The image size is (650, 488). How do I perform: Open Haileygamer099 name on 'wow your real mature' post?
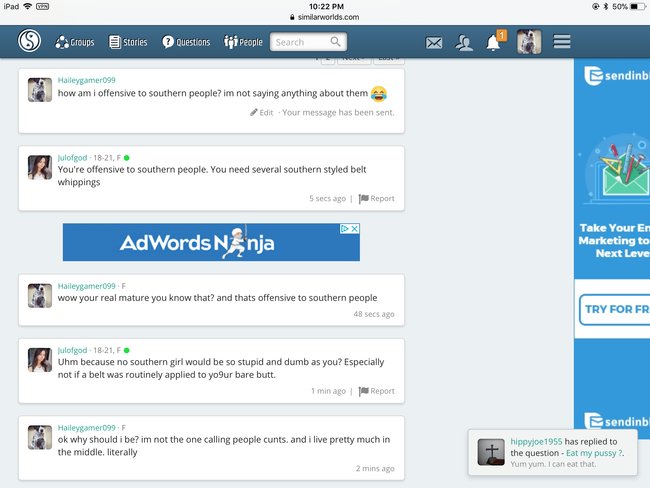(x=86, y=286)
